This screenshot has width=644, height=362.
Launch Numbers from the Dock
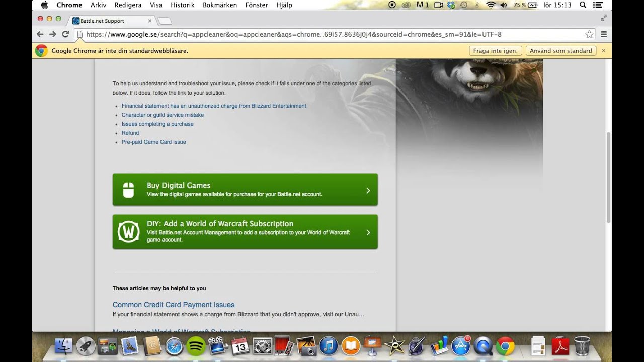(439, 346)
